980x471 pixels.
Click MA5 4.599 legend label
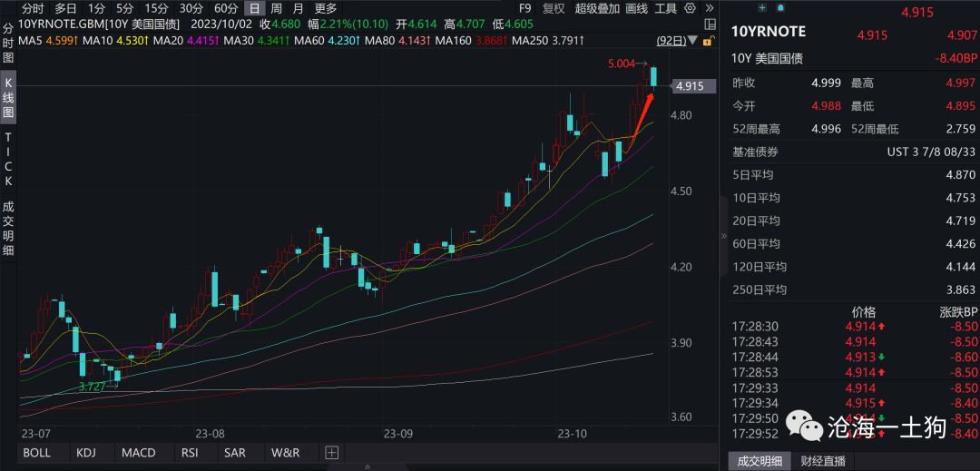pos(48,41)
